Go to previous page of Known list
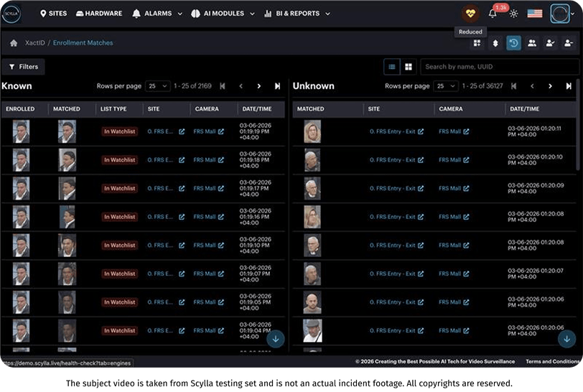 pyautogui.click(x=241, y=86)
